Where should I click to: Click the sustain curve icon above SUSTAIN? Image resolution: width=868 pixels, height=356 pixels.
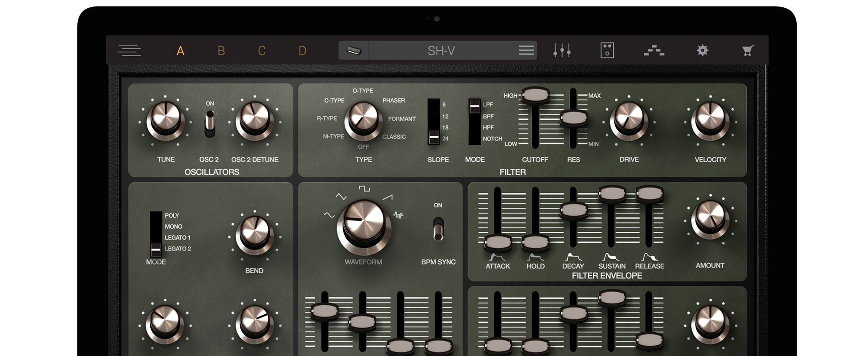coord(612,257)
